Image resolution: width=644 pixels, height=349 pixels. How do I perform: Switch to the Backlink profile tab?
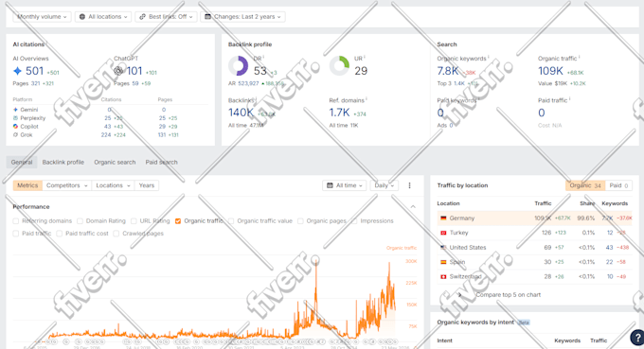click(x=63, y=163)
